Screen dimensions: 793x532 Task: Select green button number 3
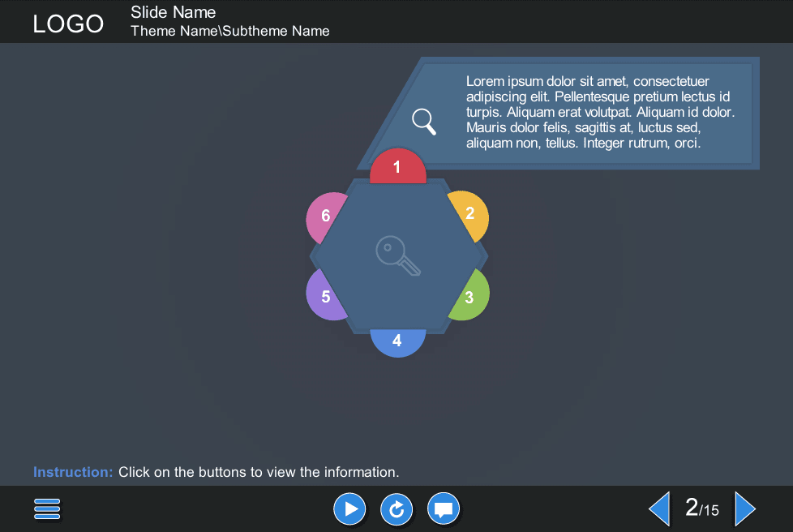[471, 298]
